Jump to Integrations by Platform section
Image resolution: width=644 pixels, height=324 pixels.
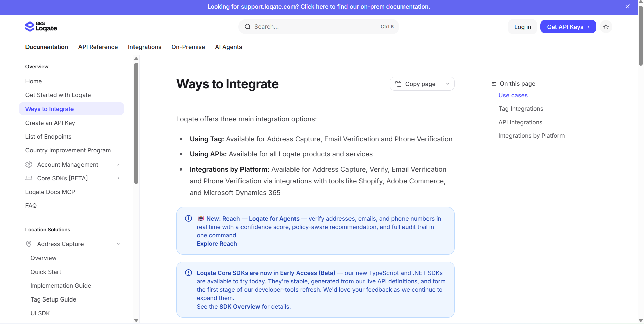(531, 136)
